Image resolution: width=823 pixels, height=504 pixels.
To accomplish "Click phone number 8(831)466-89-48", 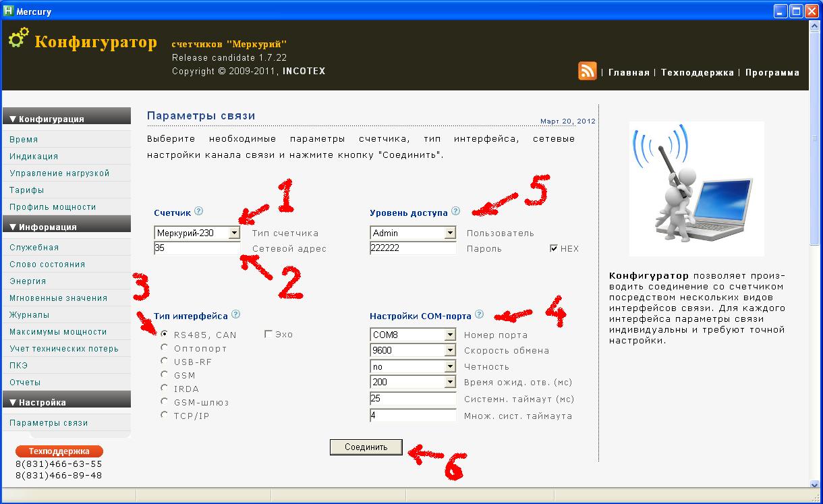I will [x=59, y=475].
